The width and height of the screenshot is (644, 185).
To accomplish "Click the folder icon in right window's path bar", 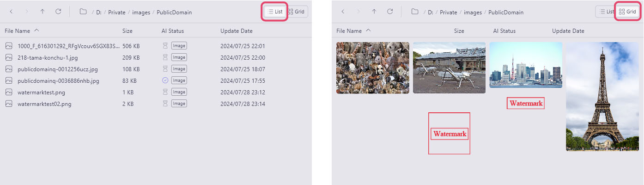I will point(415,12).
